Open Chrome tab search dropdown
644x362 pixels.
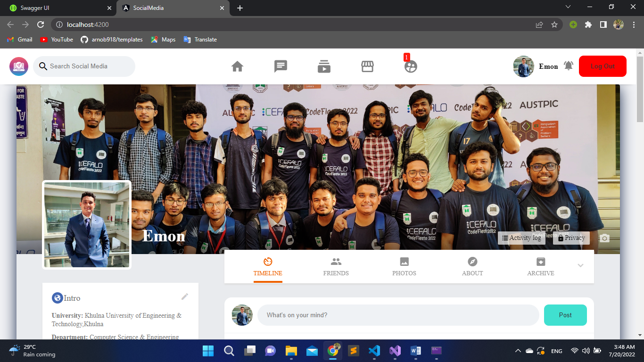click(x=568, y=7)
